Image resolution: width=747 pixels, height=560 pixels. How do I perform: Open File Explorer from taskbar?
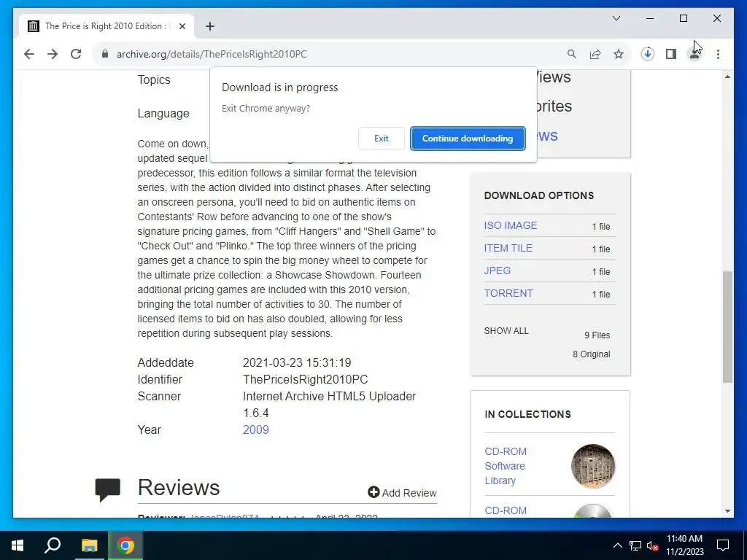pyautogui.click(x=89, y=545)
